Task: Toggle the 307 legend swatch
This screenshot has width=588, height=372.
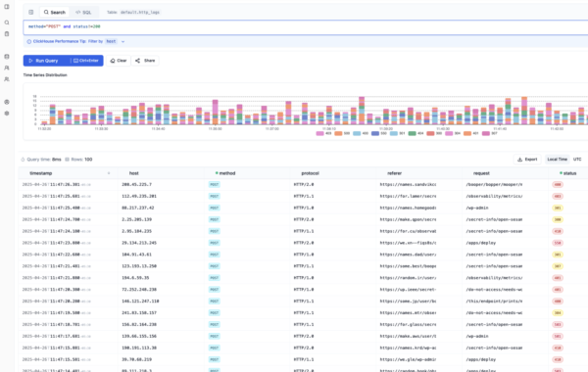Action: (486, 133)
